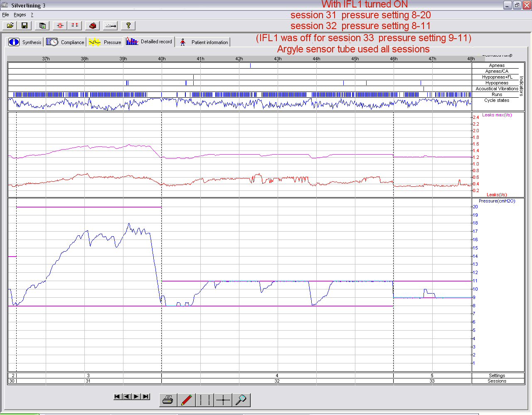This screenshot has width=532, height=415.
Task: Click the red telephone toolbar icon
Action: (92, 25)
